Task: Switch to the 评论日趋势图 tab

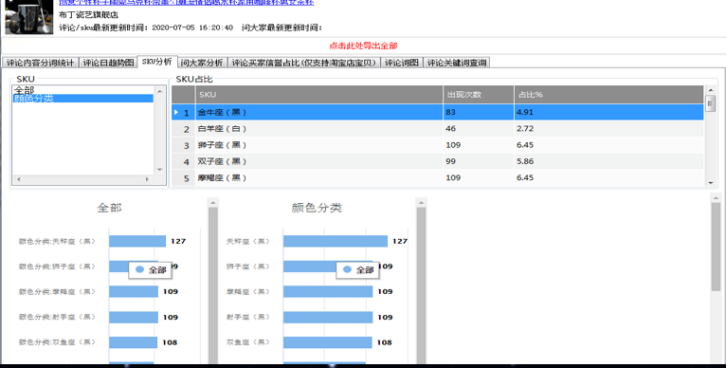Action: 108,63
